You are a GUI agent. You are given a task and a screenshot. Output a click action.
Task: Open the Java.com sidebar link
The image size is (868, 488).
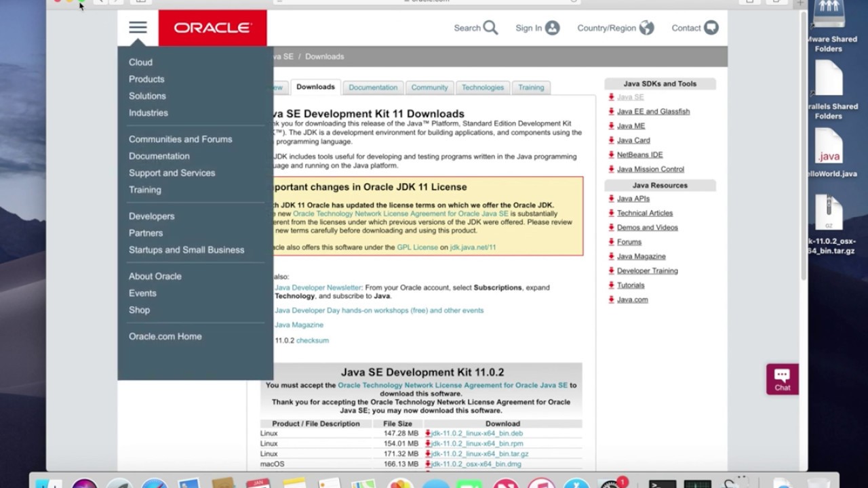pyautogui.click(x=632, y=300)
